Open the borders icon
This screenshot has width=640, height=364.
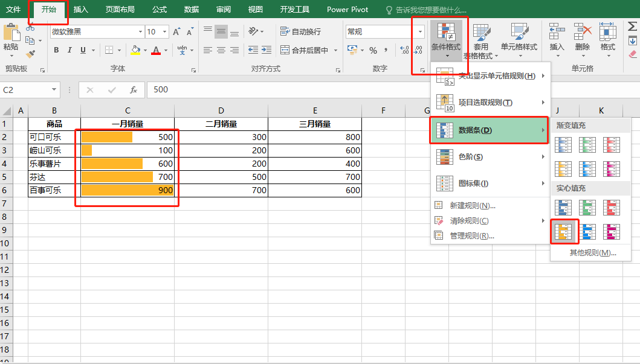pyautogui.click(x=109, y=50)
